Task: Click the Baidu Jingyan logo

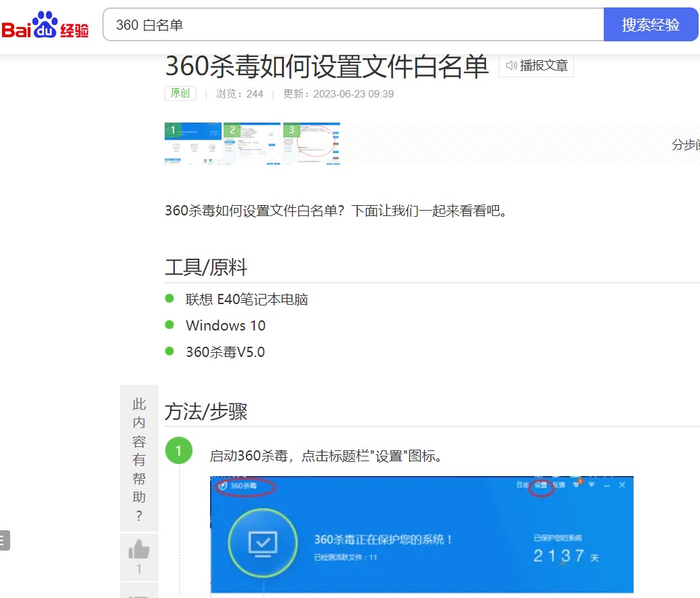Action: 45,26
